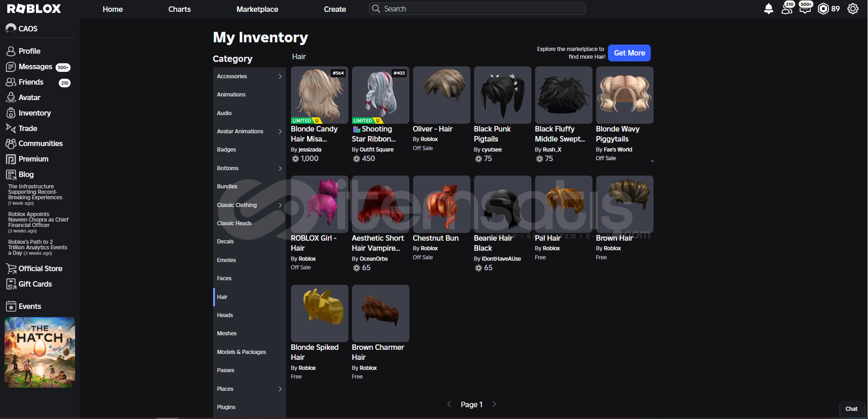Expand the Accessories category

coord(280,76)
